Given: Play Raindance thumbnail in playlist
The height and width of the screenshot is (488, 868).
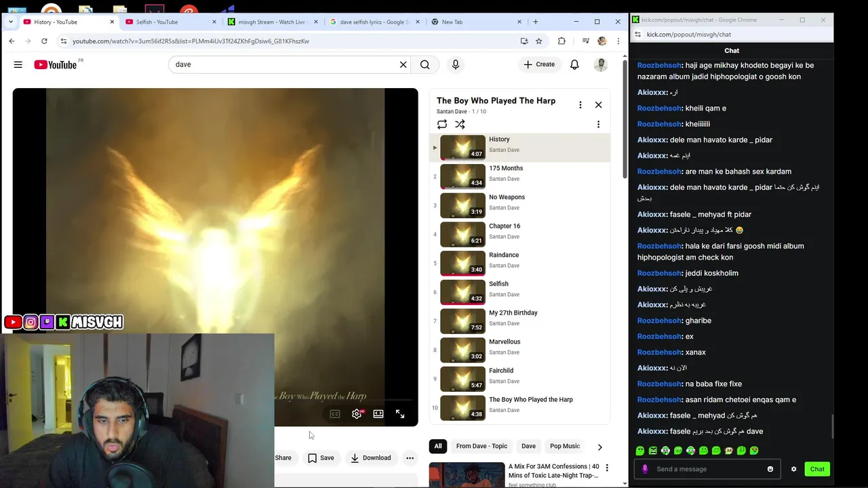Looking at the screenshot, I should pos(463,263).
